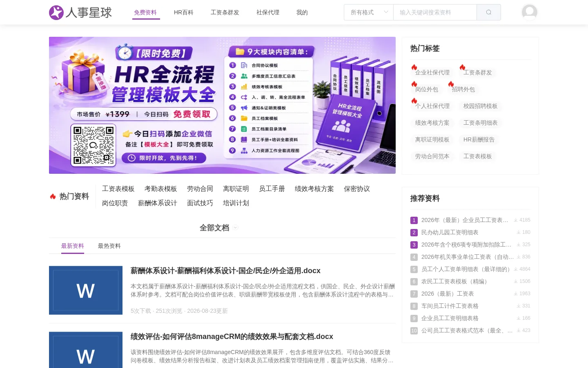Open the 培训计划 link
This screenshot has width=588, height=368.
point(236,203)
